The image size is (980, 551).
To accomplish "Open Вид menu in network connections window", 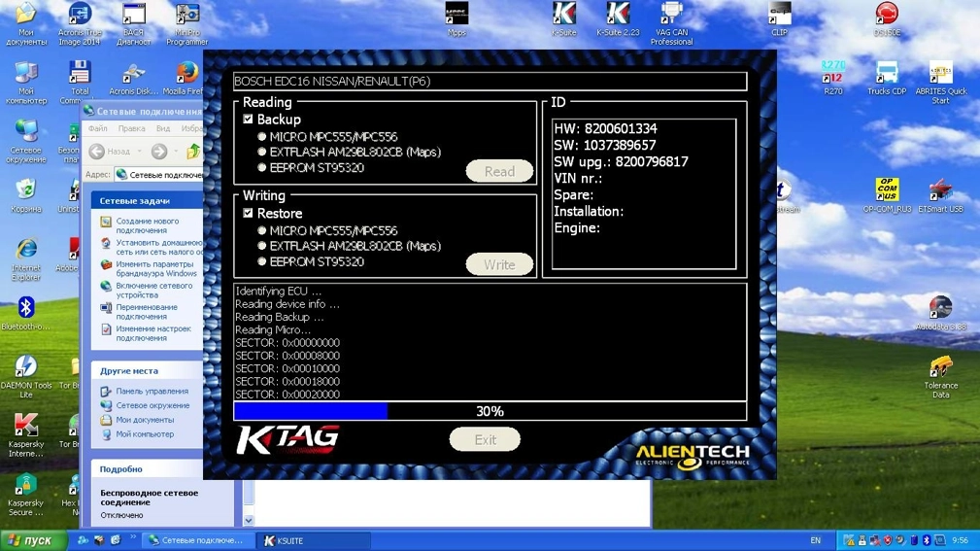I will point(162,128).
